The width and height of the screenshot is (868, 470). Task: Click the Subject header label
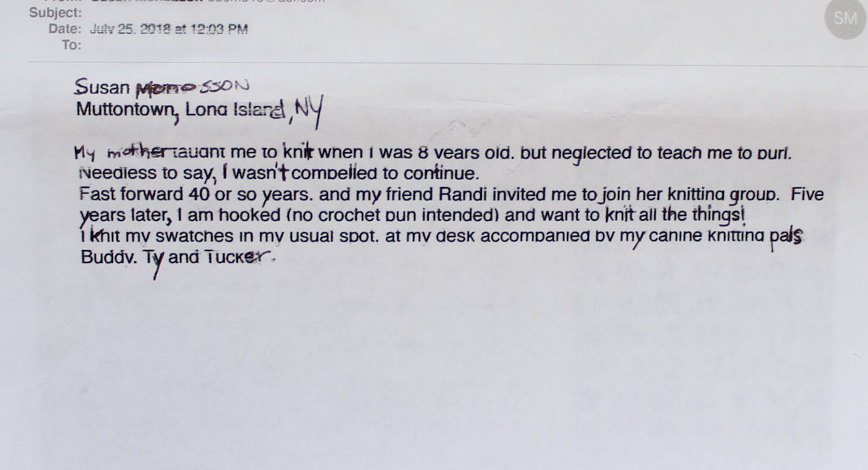[55, 13]
